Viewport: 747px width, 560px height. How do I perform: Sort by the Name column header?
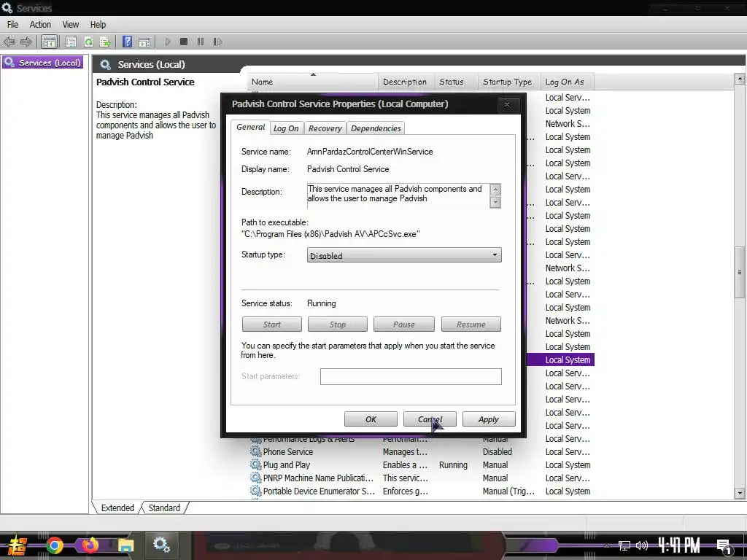coord(312,82)
